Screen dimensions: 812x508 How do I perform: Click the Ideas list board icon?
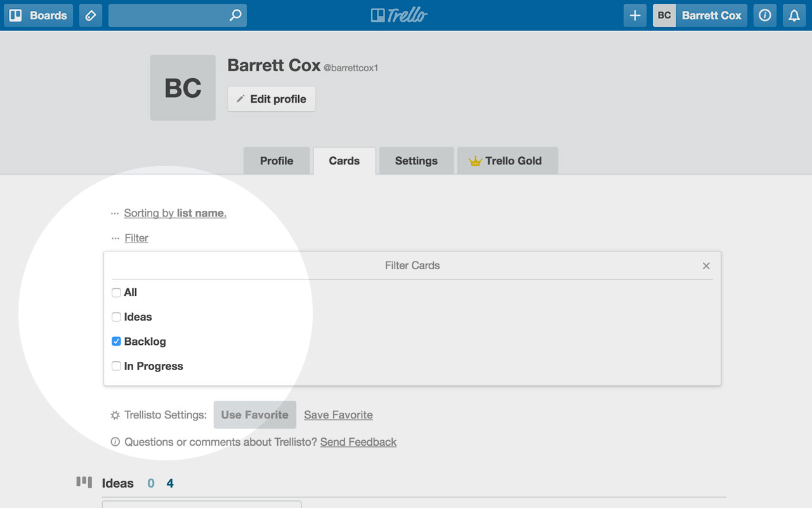pyautogui.click(x=84, y=483)
